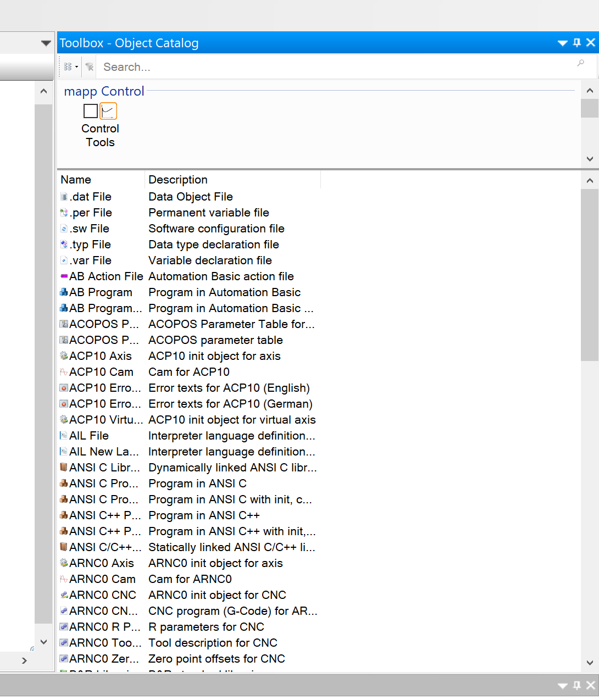Close the Toolbox - Object Catalog panel

click(x=591, y=43)
